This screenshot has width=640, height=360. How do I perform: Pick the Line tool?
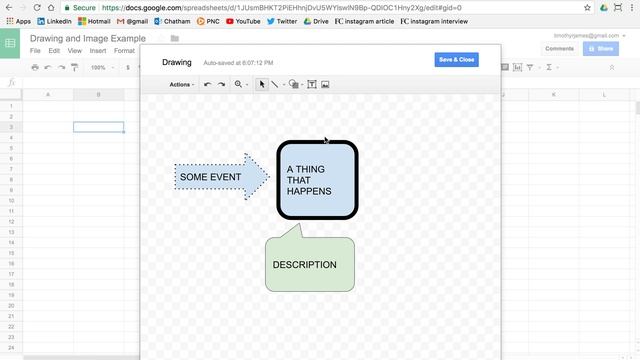tap(275, 84)
